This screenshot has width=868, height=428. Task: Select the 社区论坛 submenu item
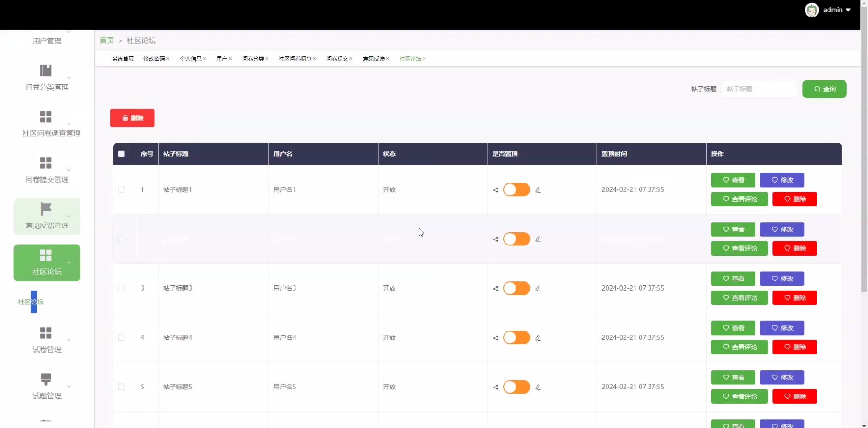(x=31, y=302)
